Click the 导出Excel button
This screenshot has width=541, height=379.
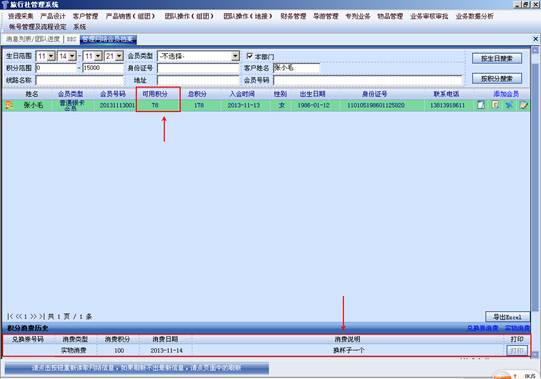coord(507,317)
